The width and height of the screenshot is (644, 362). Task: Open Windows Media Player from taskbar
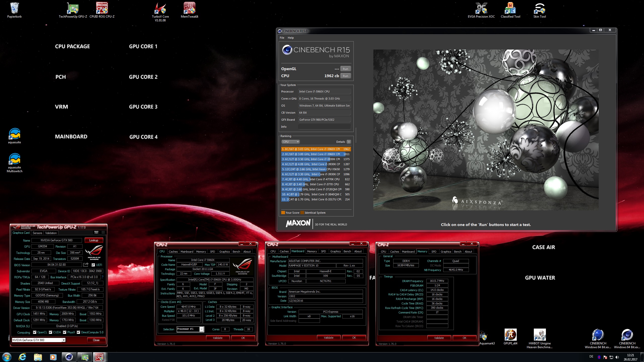[53, 357]
